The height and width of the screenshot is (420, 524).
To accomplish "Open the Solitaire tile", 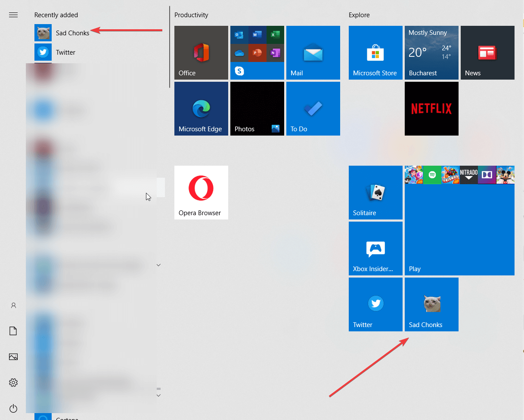I will point(375,192).
